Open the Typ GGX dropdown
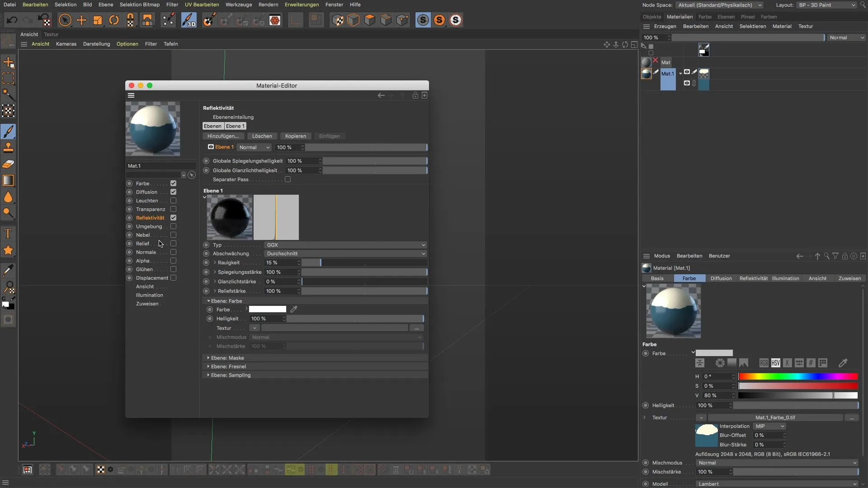 tap(345, 245)
